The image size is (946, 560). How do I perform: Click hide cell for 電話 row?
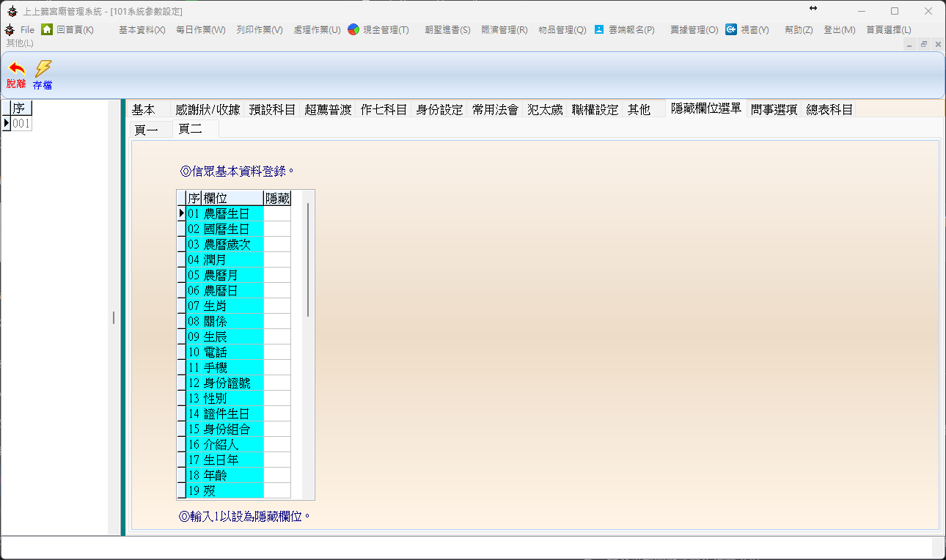[277, 352]
